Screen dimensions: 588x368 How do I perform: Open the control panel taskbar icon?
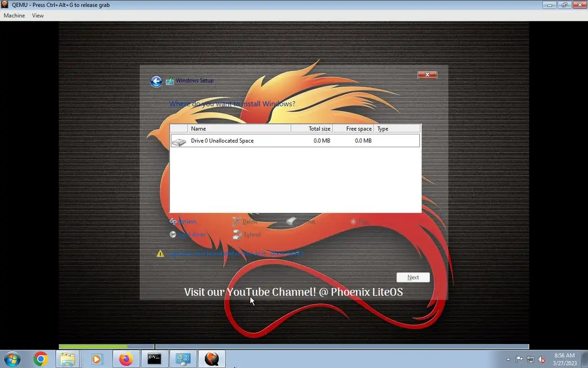point(183,359)
